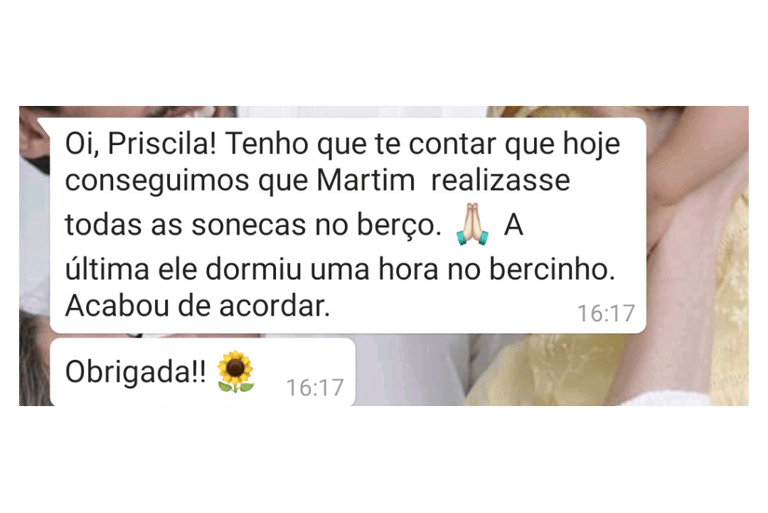Click the word Martim in the message
This screenshot has height=513, width=768.
point(365,180)
